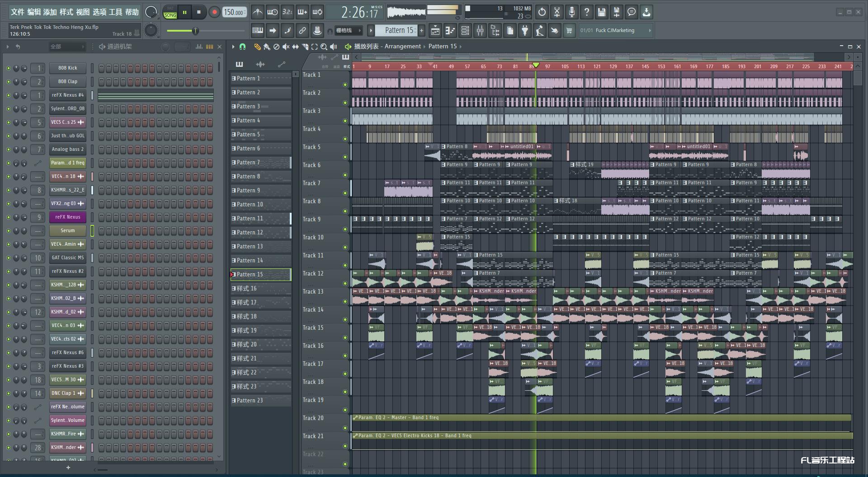The width and height of the screenshot is (868, 477).
Task: Select the playlist slip tool
Action: [295, 47]
